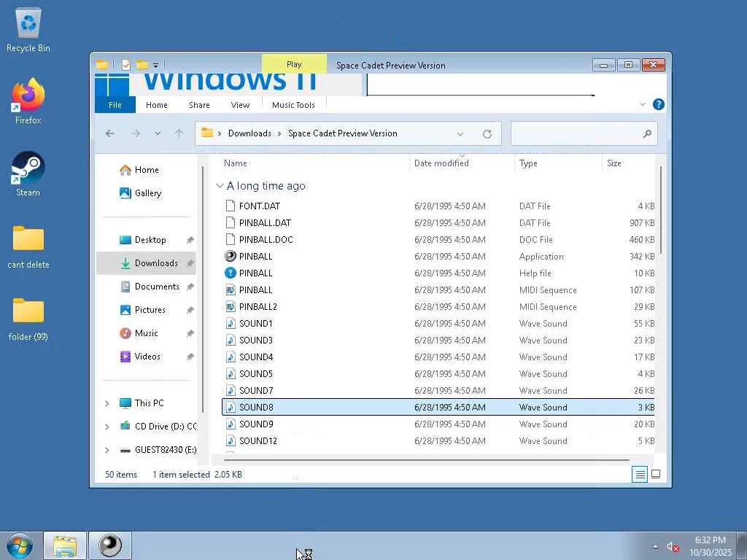Select the PINBALL Help file icon
The image size is (747, 560).
tap(230, 273)
